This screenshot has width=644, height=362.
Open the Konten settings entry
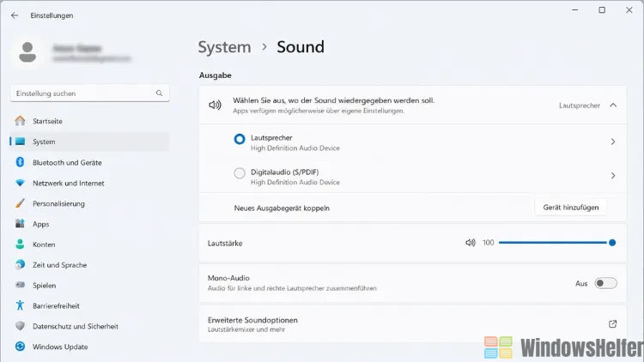point(89,244)
